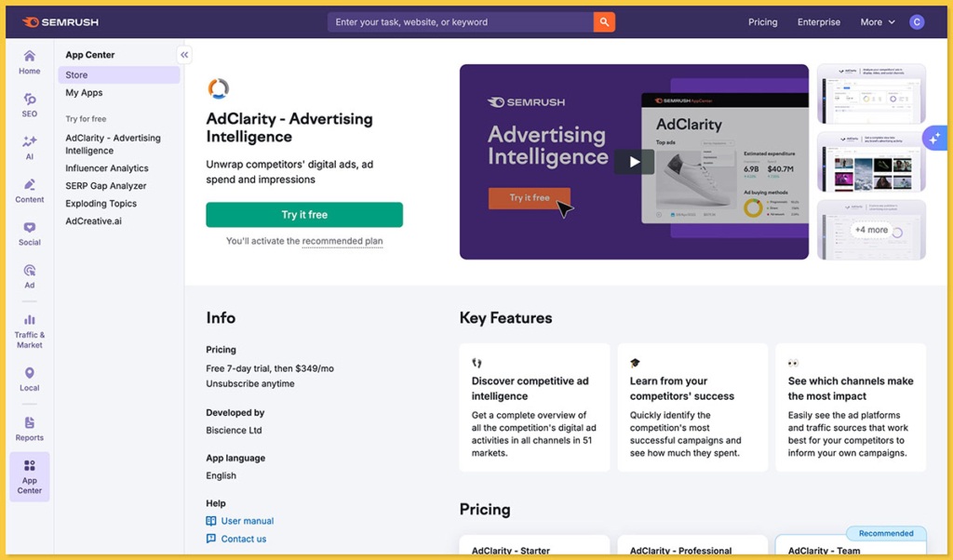The image size is (953, 560).
Task: Open Traffic & Market from the sidebar
Action: pyautogui.click(x=29, y=330)
